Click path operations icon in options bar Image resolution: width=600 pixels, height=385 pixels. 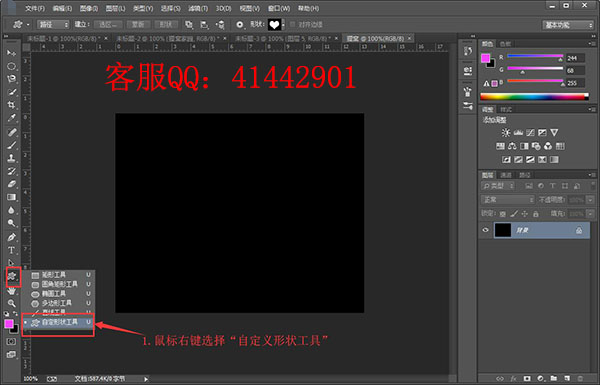189,25
